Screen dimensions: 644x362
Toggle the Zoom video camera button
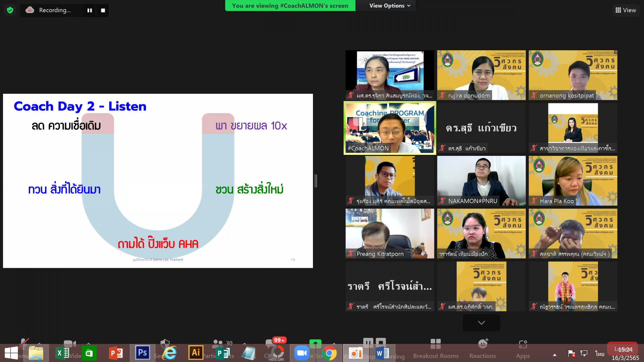click(x=70, y=344)
